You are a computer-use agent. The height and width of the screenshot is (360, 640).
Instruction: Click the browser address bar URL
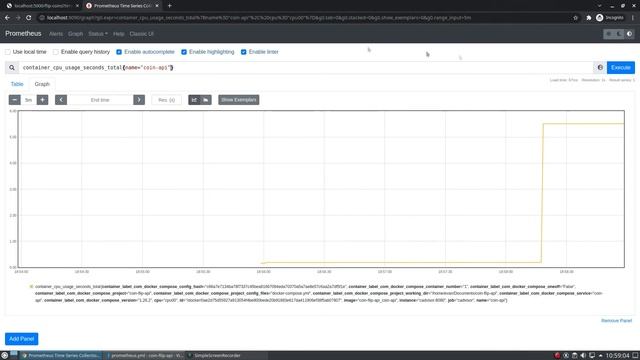[259, 18]
